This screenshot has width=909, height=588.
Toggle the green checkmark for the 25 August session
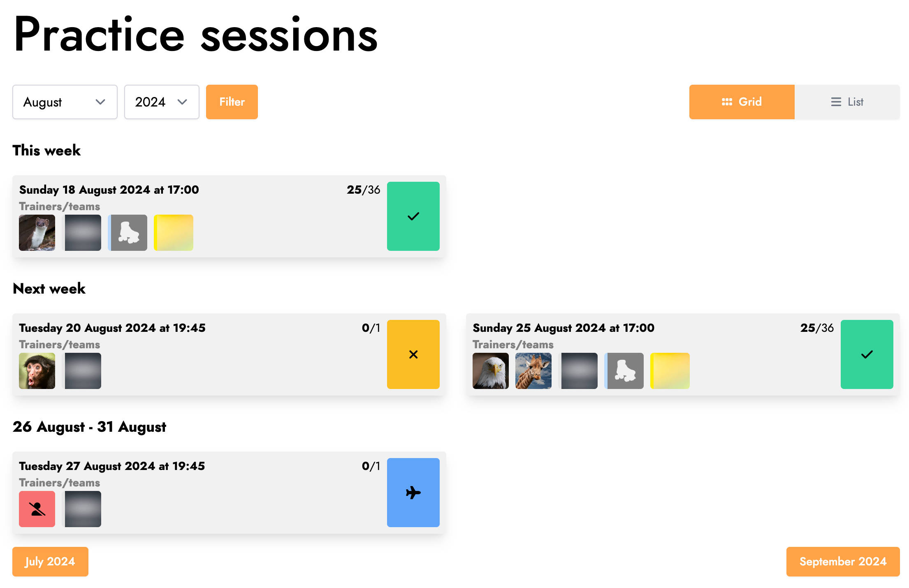point(867,354)
